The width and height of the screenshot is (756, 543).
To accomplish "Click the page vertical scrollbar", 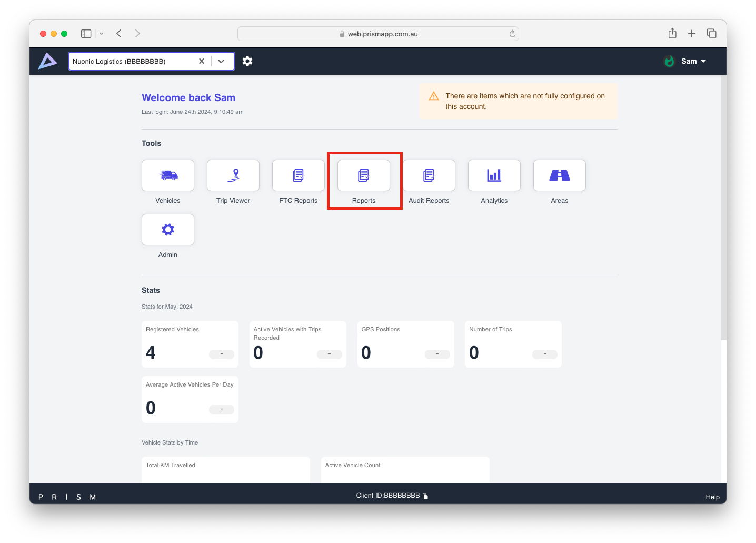I will click(x=723, y=211).
